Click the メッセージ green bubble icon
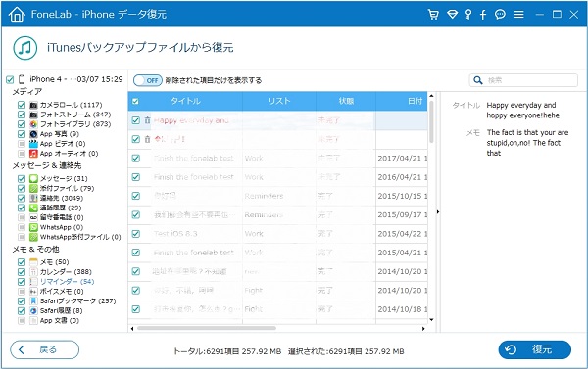Viewport: 588px width, 369px height. 33,179
